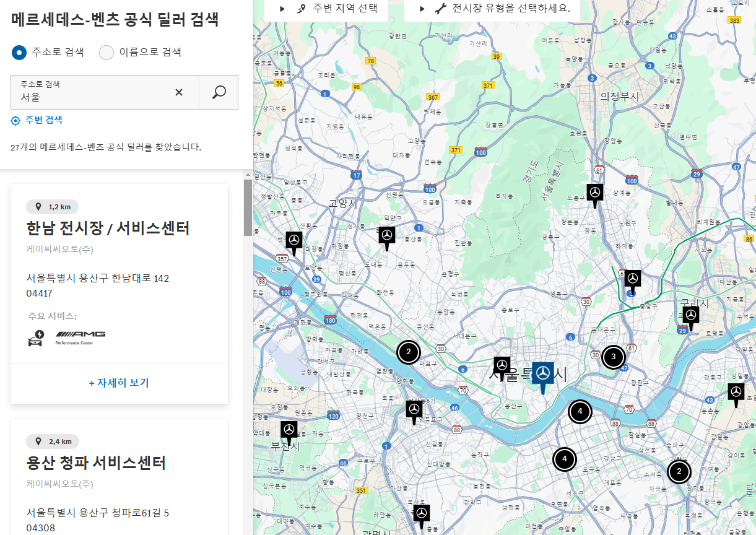The width and height of the screenshot is (756, 535).
Task: Select the 주소로 검색 radio button
Action: [x=19, y=52]
